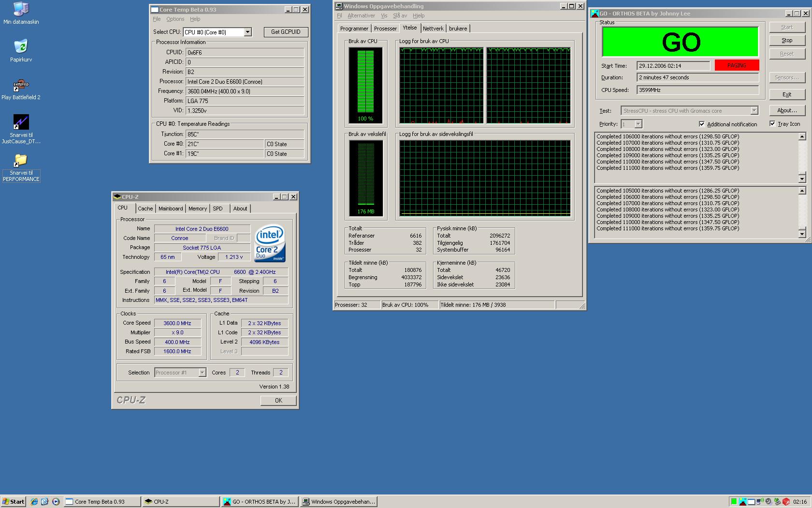Switch to the Programmer tab in Task Manager
The width and height of the screenshot is (812, 508).
[354, 29]
